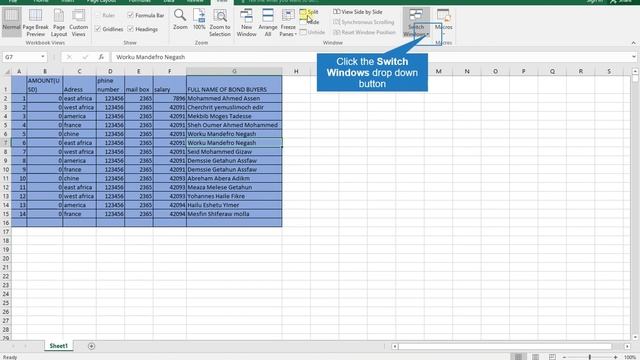Screen dimensions: 640x360
Task: Toggle the Ruler checkbox
Action: pos(106,16)
